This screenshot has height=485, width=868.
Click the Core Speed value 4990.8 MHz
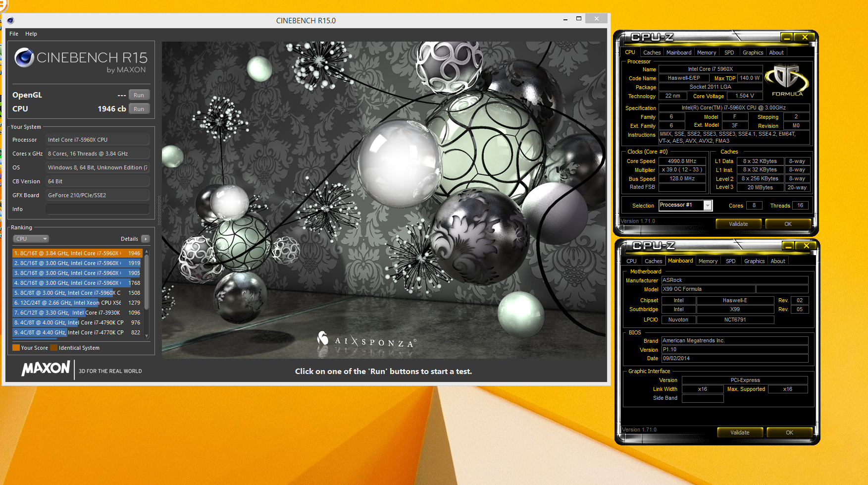tap(682, 161)
